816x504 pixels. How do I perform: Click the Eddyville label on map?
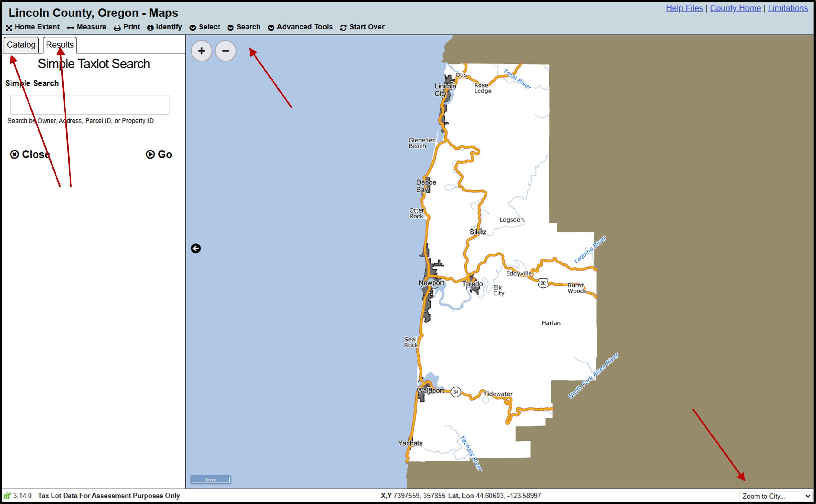coord(519,273)
